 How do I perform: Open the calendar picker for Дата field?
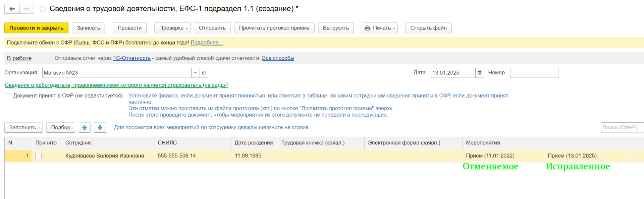pos(480,73)
